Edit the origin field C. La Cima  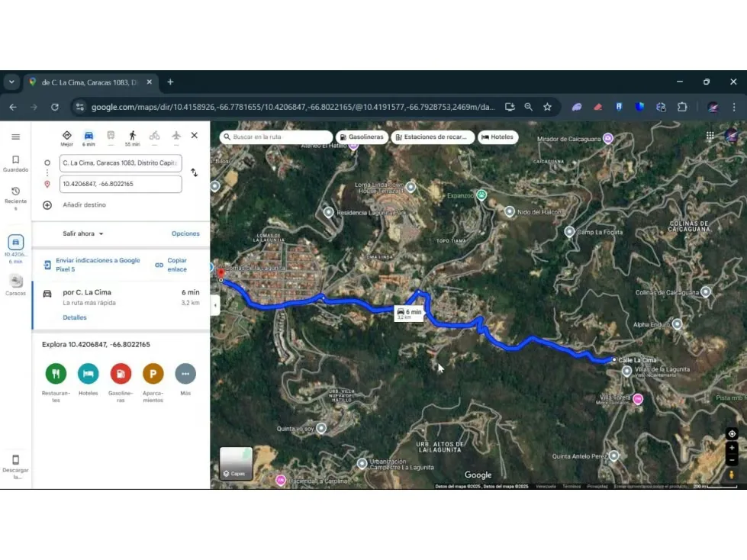121,163
